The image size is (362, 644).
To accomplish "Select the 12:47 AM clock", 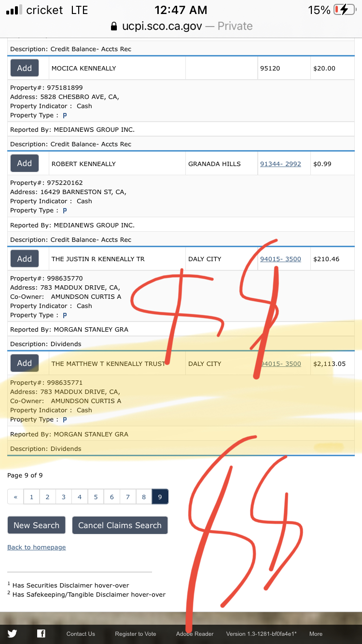I will point(181,10).
